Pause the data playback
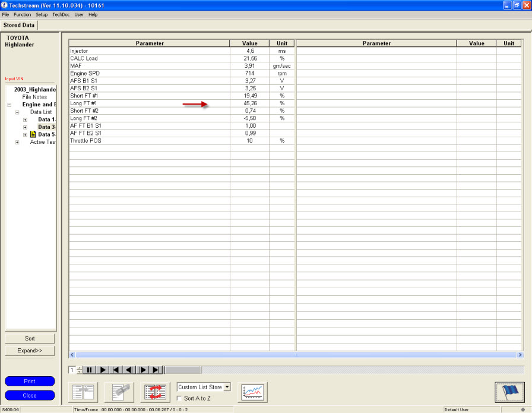Image resolution: width=532 pixels, height=413 pixels. (90, 370)
